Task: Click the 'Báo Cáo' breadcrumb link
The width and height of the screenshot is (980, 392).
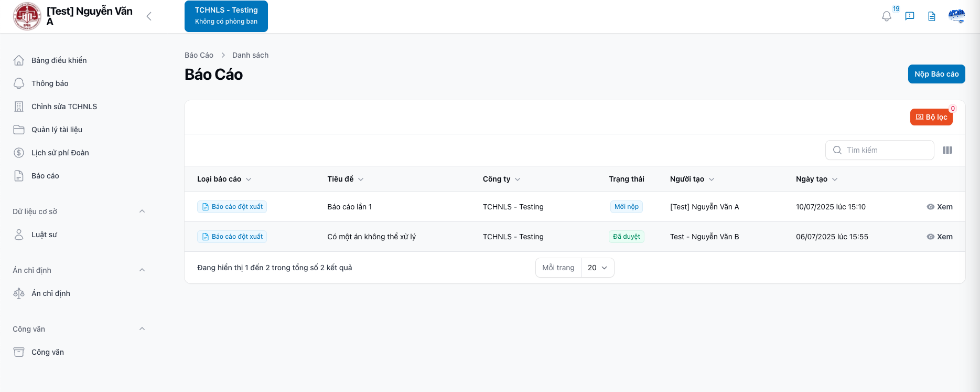Action: pos(199,55)
